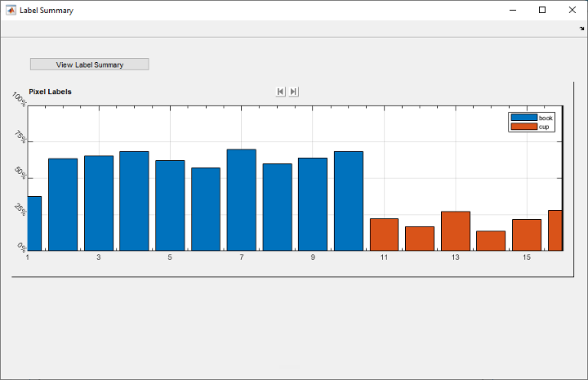The height and width of the screenshot is (380, 588).
Task: Select the blue bar for image 9
Action: (313, 204)
